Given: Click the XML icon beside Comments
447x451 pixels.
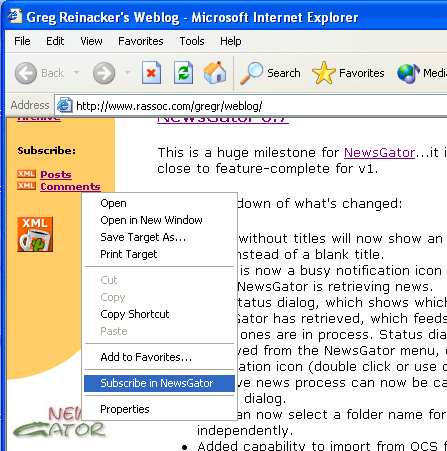Looking at the screenshot, I should [x=26, y=186].
